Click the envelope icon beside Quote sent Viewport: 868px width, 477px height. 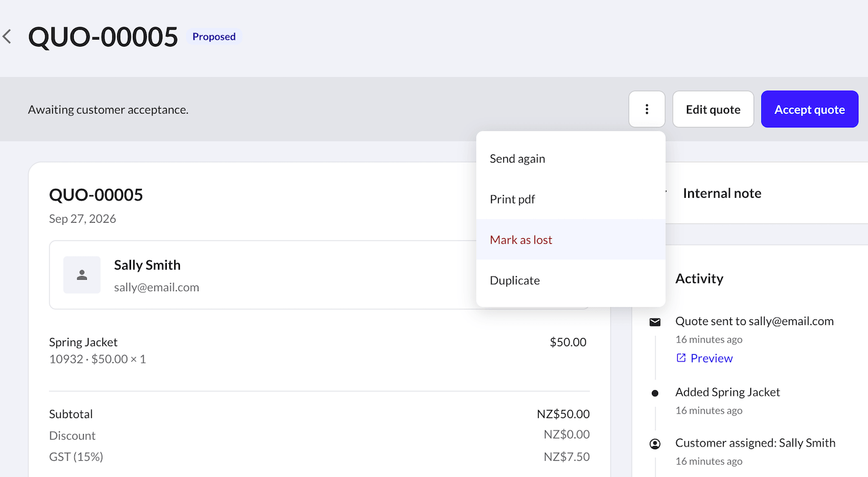[655, 322]
